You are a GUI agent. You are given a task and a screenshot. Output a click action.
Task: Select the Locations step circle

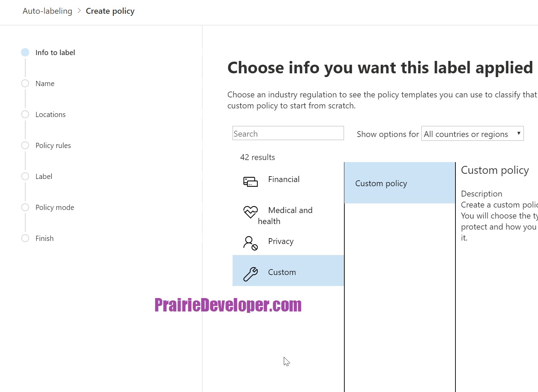(25, 114)
